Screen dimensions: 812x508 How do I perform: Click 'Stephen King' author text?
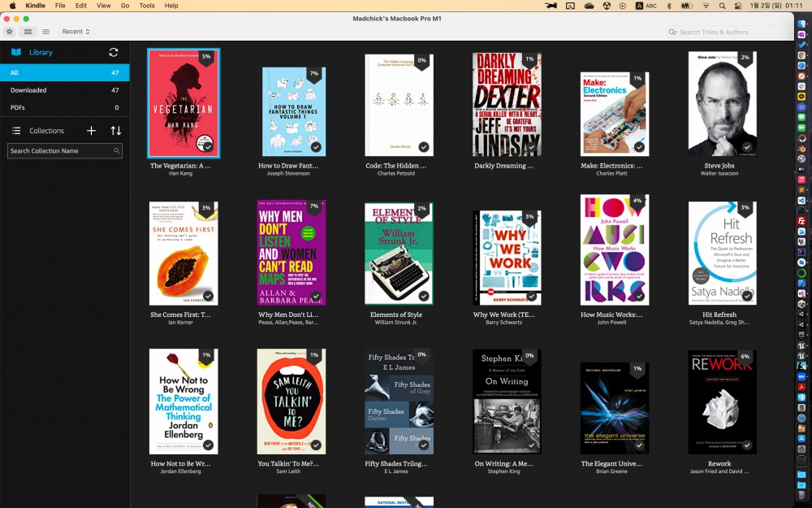pyautogui.click(x=504, y=471)
